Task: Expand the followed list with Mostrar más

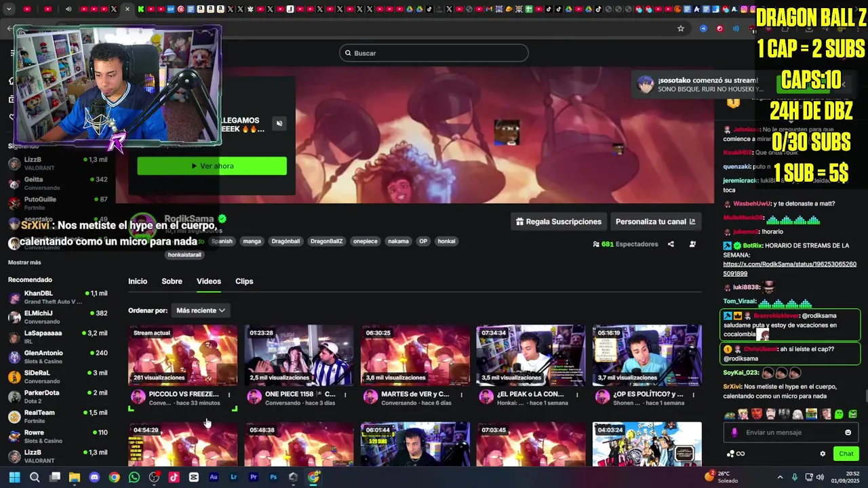Action: click(x=24, y=262)
